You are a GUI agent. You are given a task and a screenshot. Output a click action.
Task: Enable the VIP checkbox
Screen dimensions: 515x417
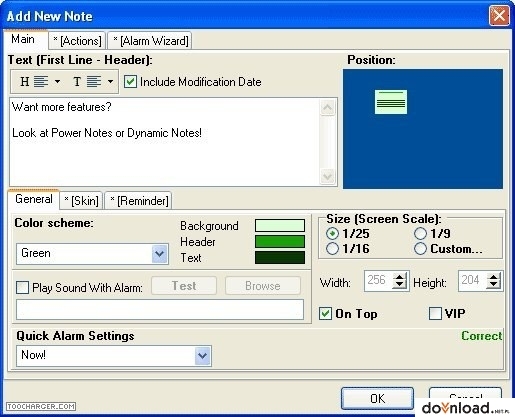pyautogui.click(x=435, y=314)
